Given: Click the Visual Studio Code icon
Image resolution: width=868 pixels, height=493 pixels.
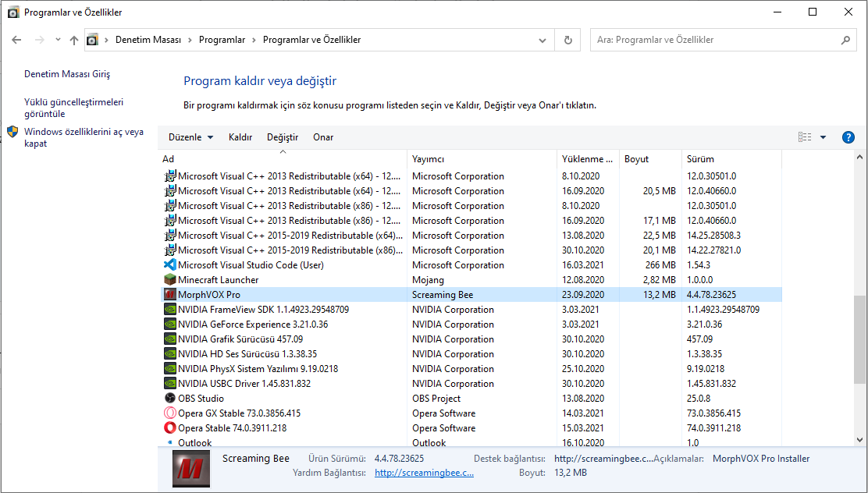Looking at the screenshot, I should (170, 265).
